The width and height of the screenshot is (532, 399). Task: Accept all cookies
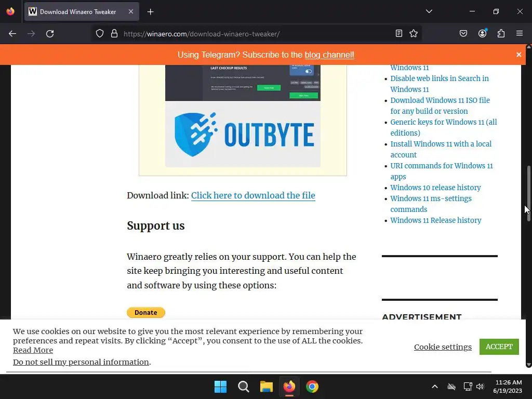tap(499, 347)
